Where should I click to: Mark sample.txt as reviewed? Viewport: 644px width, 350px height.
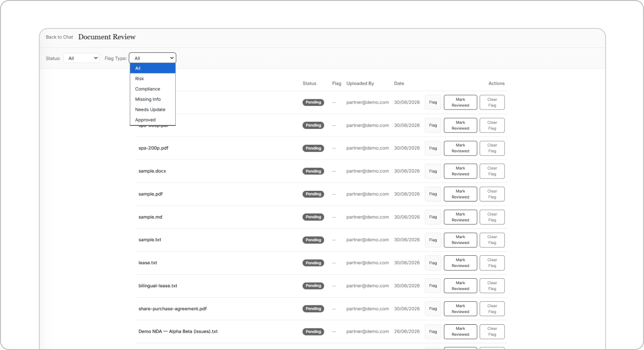(x=460, y=240)
